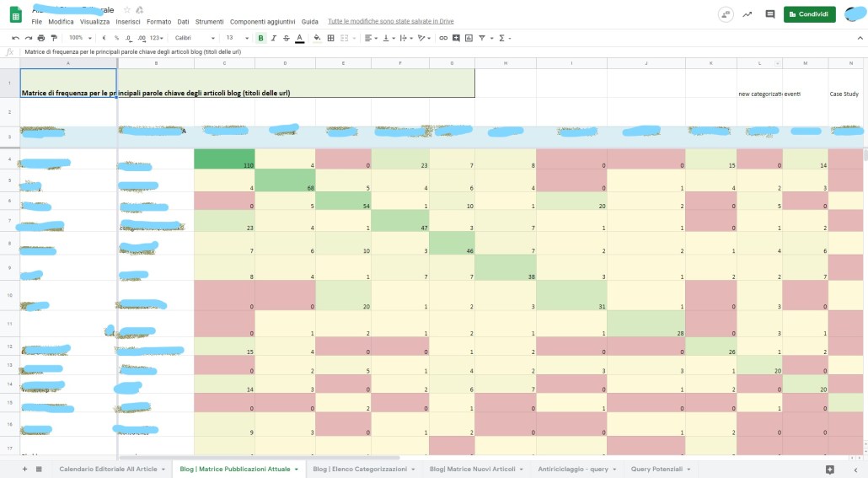Viewport: 868px width, 478px height.
Task: Toggle italic text formatting
Action: (273, 38)
